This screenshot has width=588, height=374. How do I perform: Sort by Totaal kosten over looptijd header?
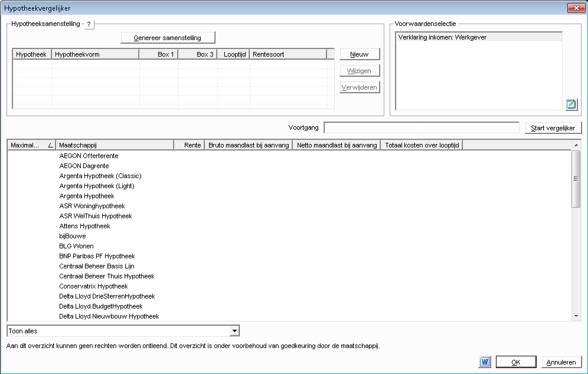pos(422,145)
